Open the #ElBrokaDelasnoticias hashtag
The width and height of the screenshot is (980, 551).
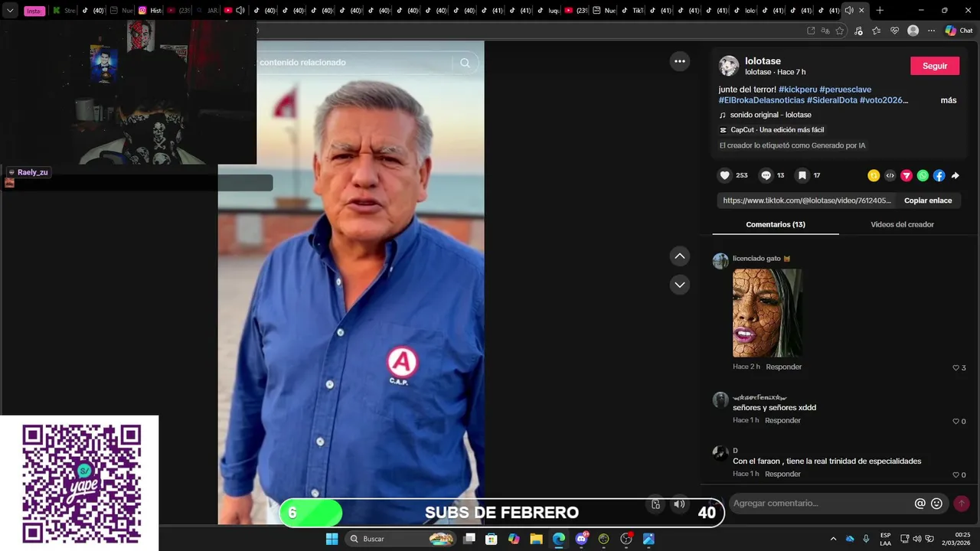pos(761,100)
